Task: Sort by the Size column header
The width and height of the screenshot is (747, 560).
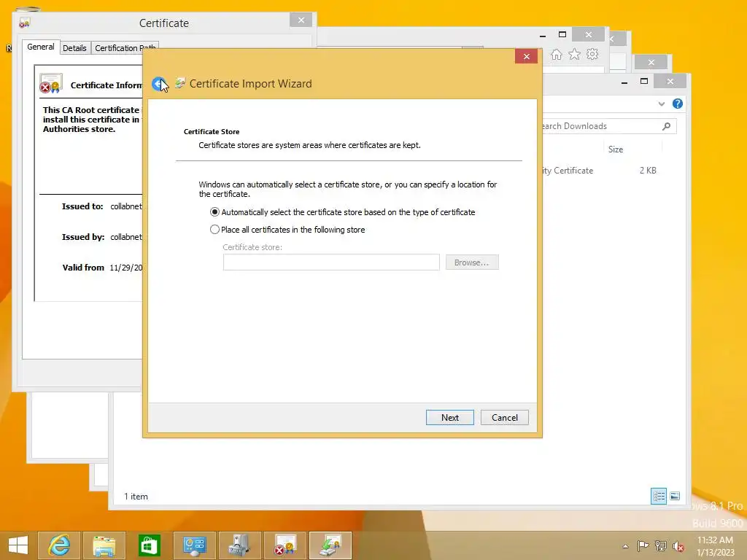Action: pyautogui.click(x=616, y=149)
